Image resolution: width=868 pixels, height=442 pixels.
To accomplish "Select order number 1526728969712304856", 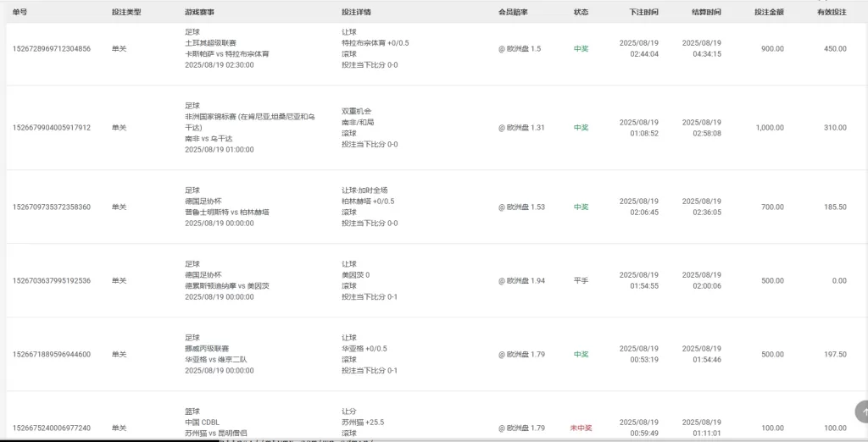I will [52, 48].
